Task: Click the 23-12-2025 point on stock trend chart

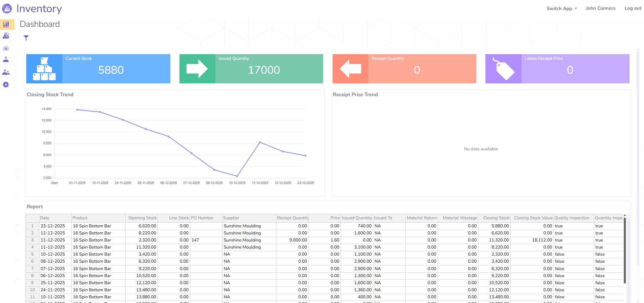Action: [306, 156]
